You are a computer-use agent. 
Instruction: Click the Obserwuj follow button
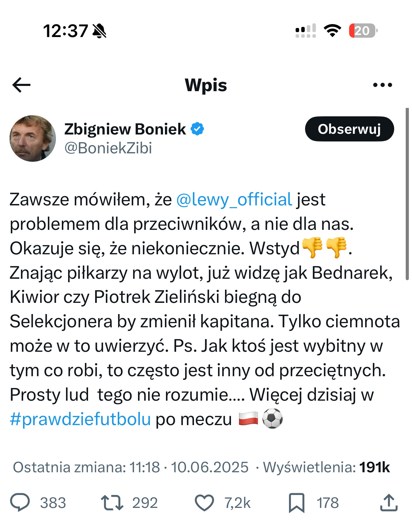tap(349, 129)
